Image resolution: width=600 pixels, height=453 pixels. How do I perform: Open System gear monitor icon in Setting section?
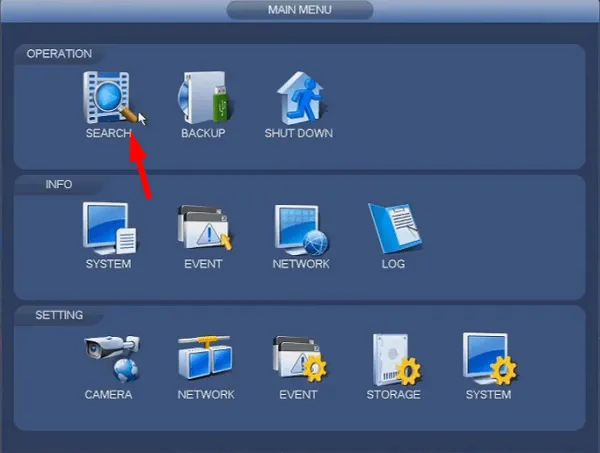(488, 359)
